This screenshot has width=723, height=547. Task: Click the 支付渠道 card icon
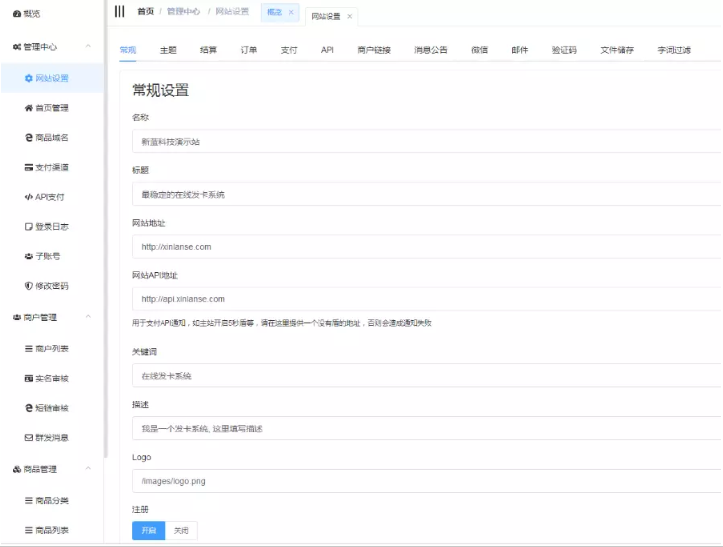(28, 168)
